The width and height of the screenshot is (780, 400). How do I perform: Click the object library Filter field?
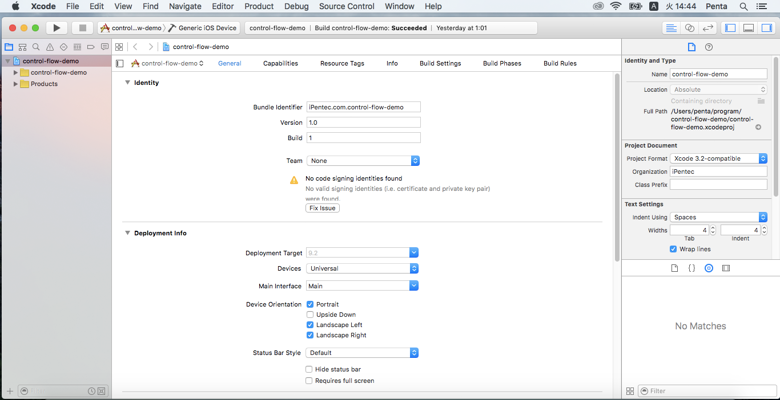pos(707,391)
